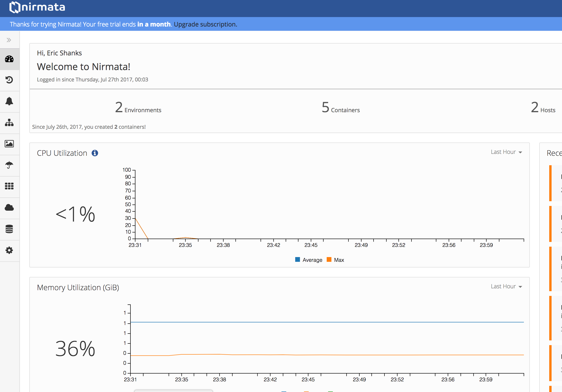This screenshot has width=562, height=392.
Task: Open alerts bell icon in sidebar
Action: 9,101
